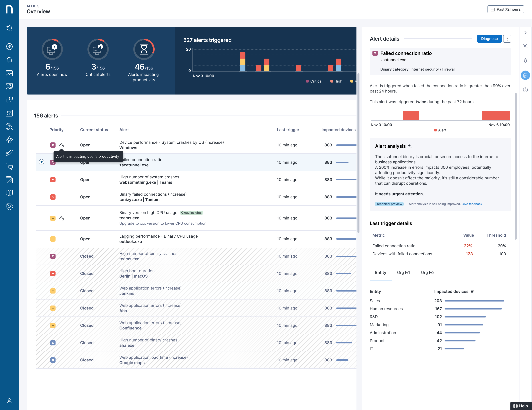Viewport: 532px width, 410px height.
Task: Select the radio button for Failed connection ratio row
Action: [42, 162]
